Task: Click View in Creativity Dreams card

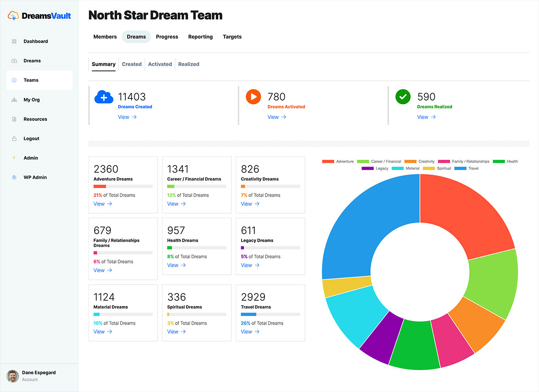Action: [250, 204]
